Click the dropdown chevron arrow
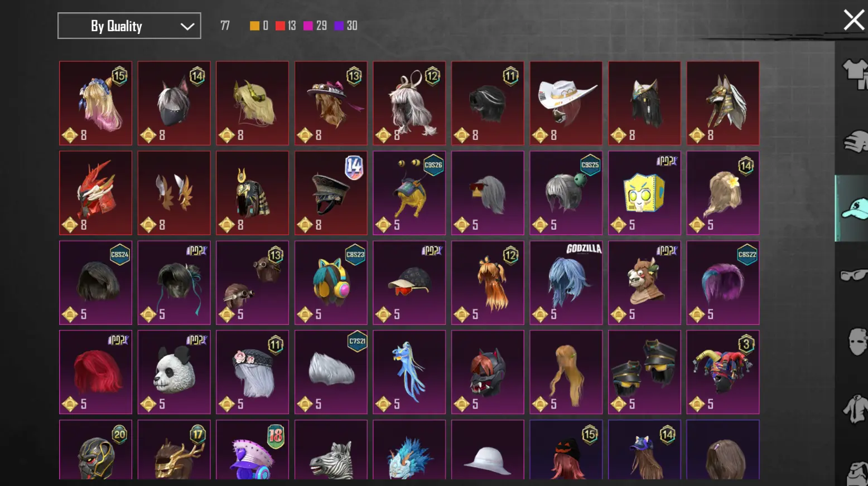Image resolution: width=868 pixels, height=486 pixels. [187, 26]
